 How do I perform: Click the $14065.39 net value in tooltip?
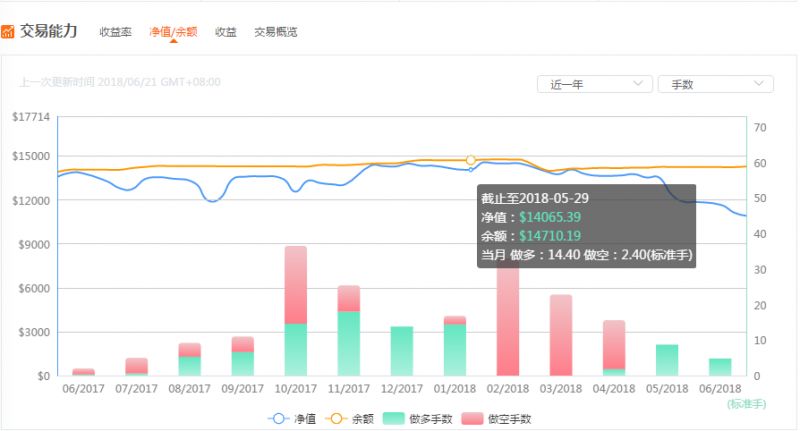coord(550,217)
